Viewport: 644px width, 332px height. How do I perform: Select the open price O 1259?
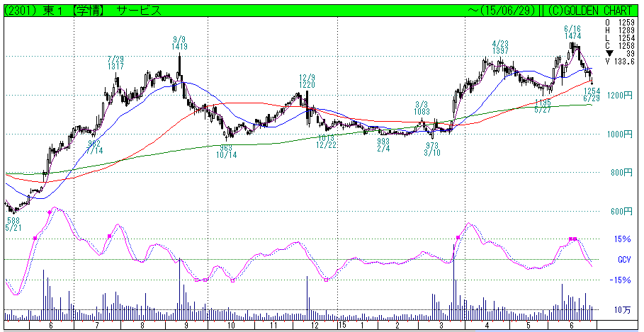620,22
